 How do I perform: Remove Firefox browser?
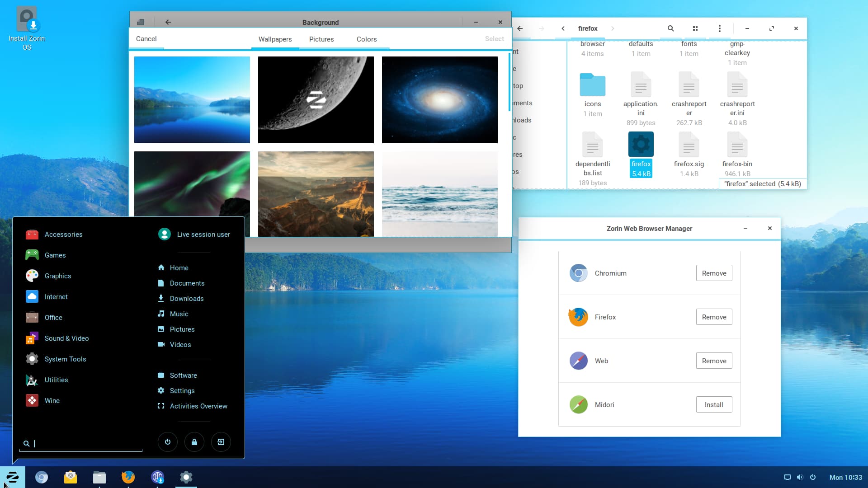pos(714,317)
